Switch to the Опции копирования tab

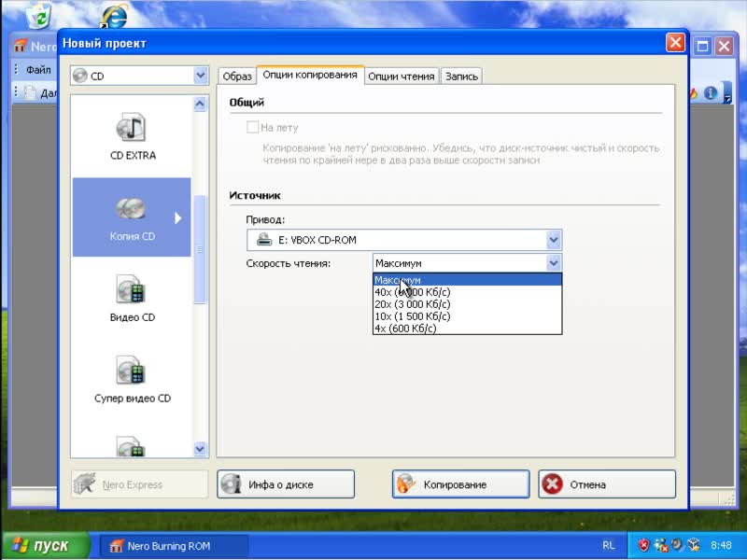coord(310,75)
